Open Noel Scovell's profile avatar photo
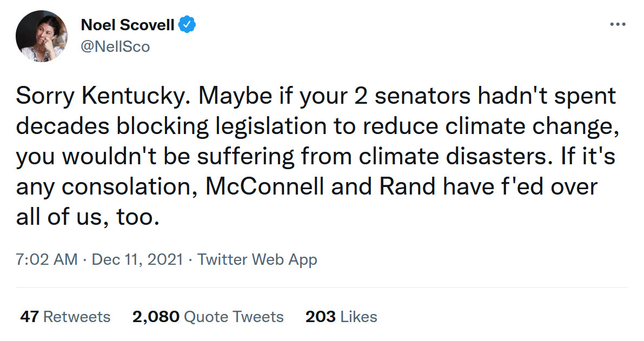The image size is (644, 341). 42,36
